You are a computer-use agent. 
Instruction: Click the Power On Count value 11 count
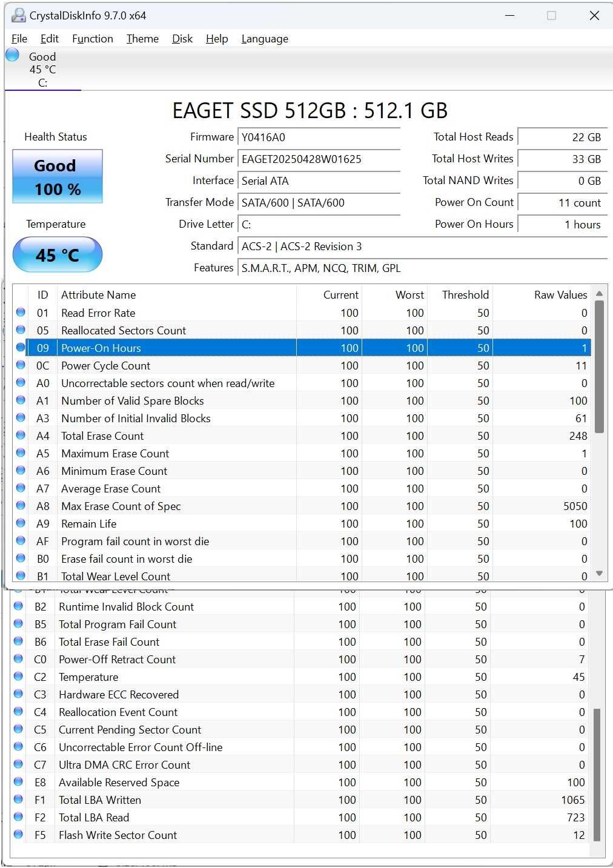(563, 202)
